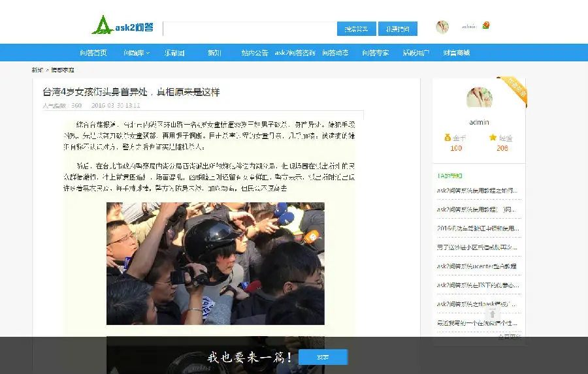Screen dimensions: 588x374
Task: Open the 问答首页 navigation item
Action: 93,53
